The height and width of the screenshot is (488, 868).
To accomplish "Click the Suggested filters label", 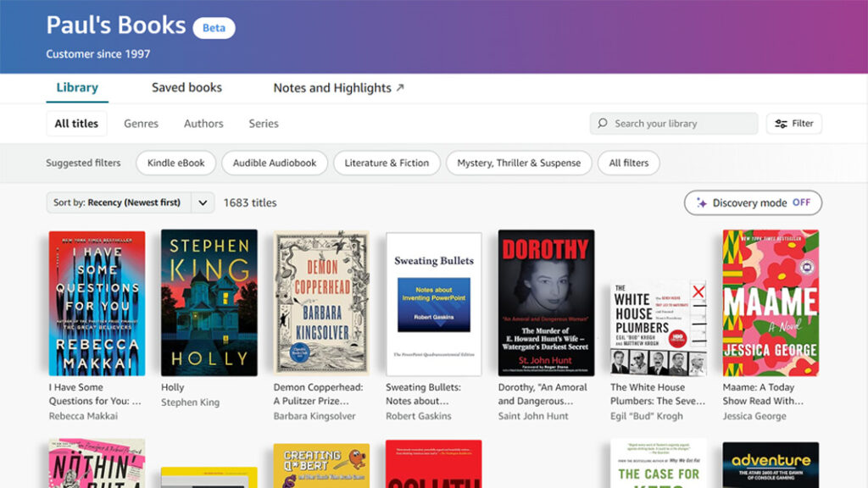I will 83,164.
